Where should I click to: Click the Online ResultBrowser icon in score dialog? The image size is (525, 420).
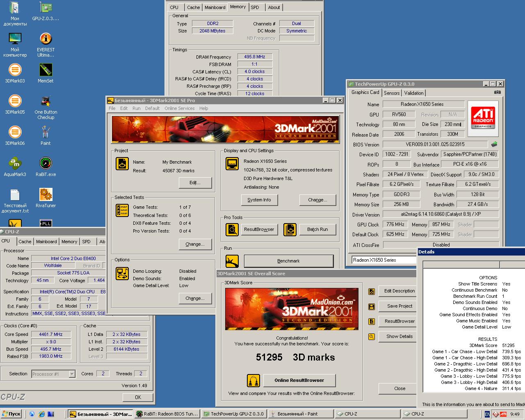pyautogui.click(x=253, y=380)
